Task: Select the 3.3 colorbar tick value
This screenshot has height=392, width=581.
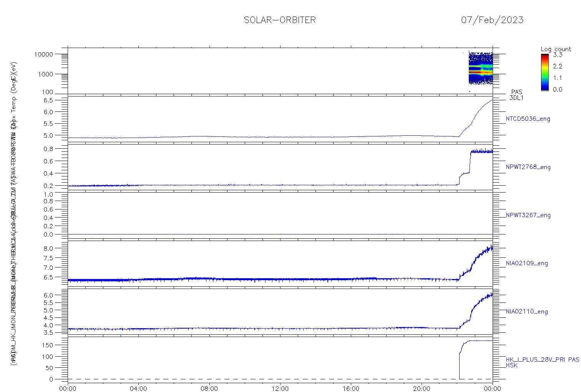Action: click(558, 55)
